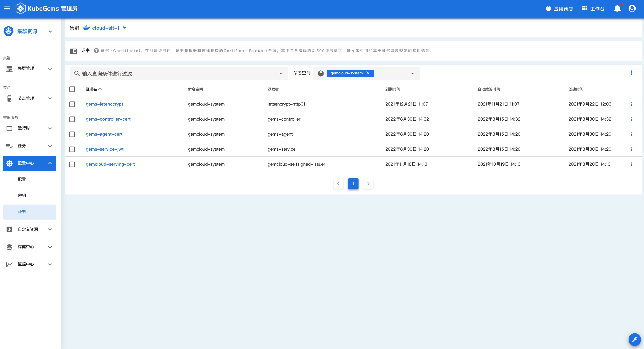644x349 pixels.
Task: Expand the 存储中心 section chevron
Action: coord(50,247)
